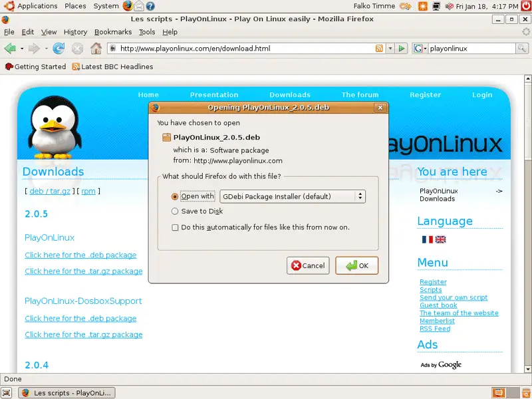Click the Latest BBC Headlines feed bookmark
Viewport: 532px width, 399px height.
point(112,67)
